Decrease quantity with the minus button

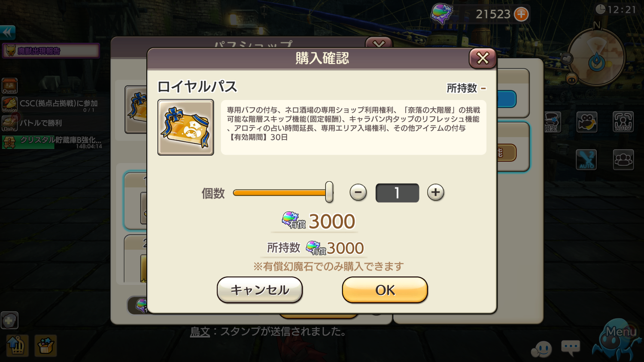(x=358, y=192)
